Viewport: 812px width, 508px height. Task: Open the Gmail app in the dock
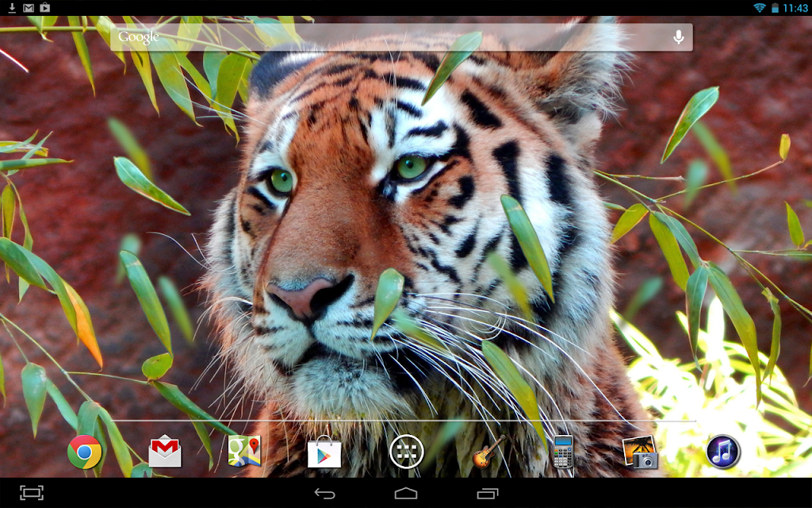tap(165, 451)
